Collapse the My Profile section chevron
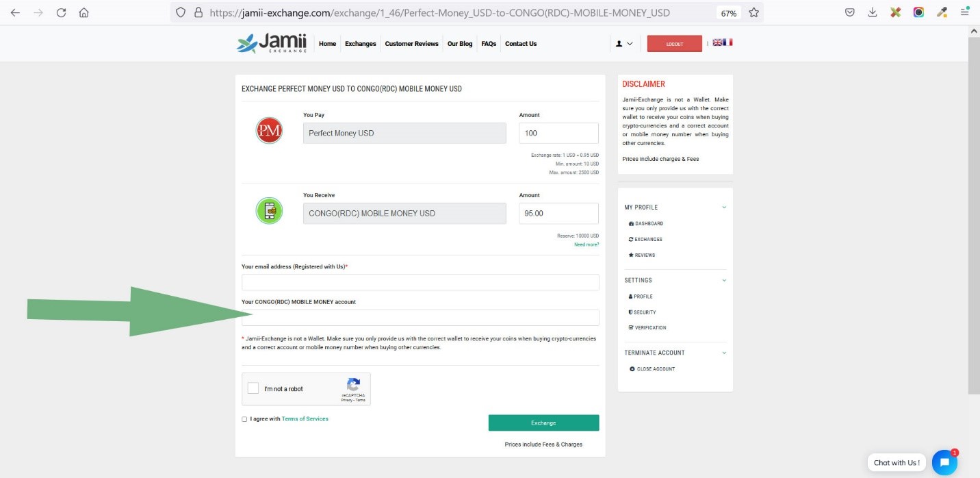The image size is (980, 478). point(724,207)
